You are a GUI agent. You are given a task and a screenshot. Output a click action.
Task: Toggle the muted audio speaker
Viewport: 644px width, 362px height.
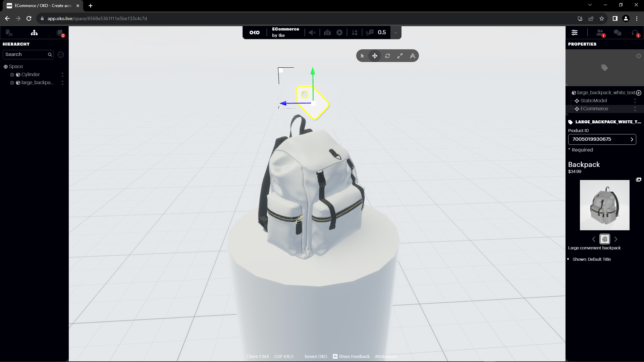click(312, 33)
